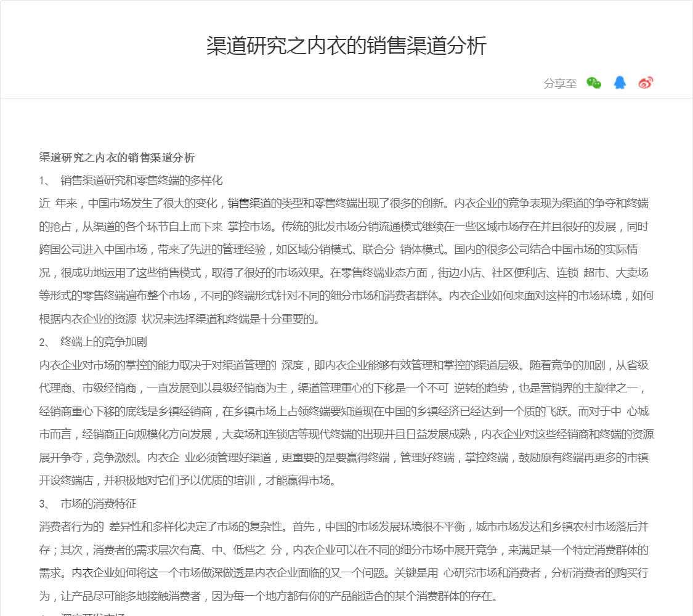Click heading '1、 销售渠道研究和零售终端的多样化'
693x616 pixels.
click(131, 180)
